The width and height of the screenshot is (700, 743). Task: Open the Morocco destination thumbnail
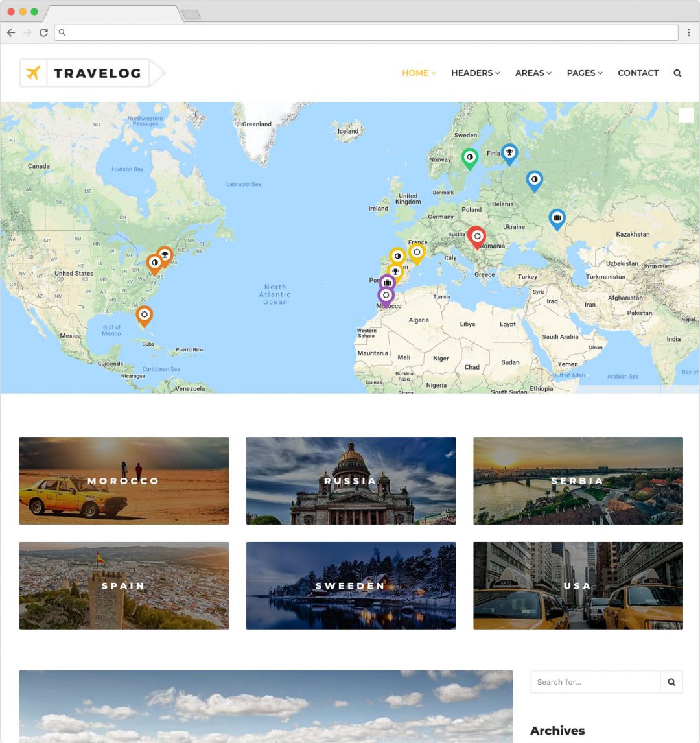[124, 480]
